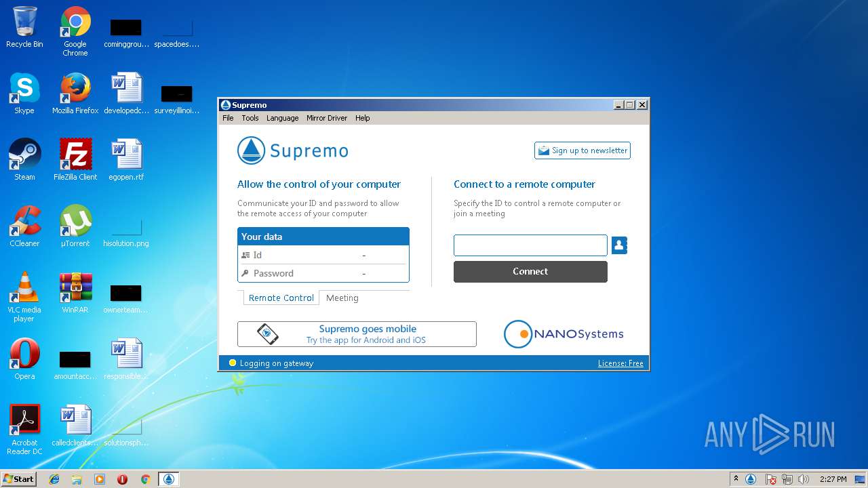Click the Chrome icon in the taskbar
The height and width of the screenshot is (488, 868).
[145, 479]
